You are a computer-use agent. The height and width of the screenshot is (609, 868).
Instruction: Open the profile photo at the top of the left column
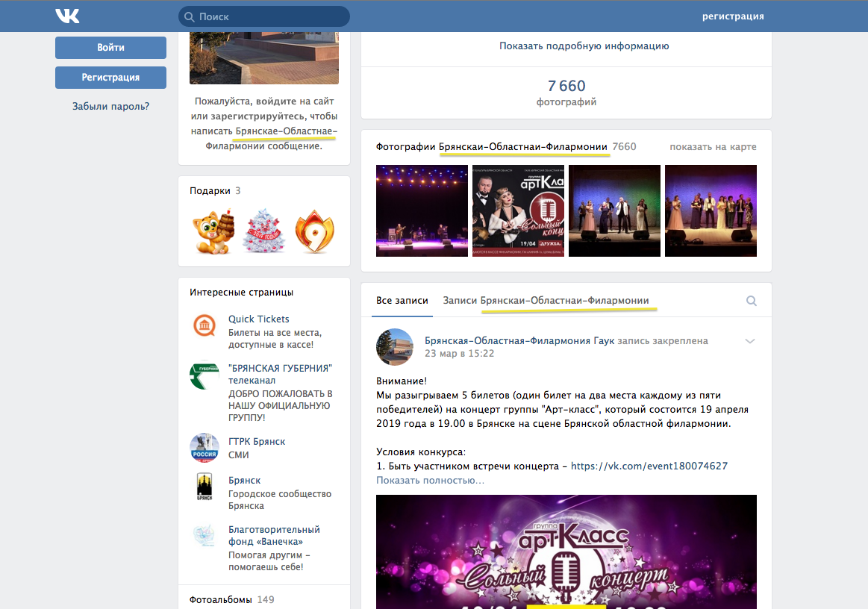264,58
